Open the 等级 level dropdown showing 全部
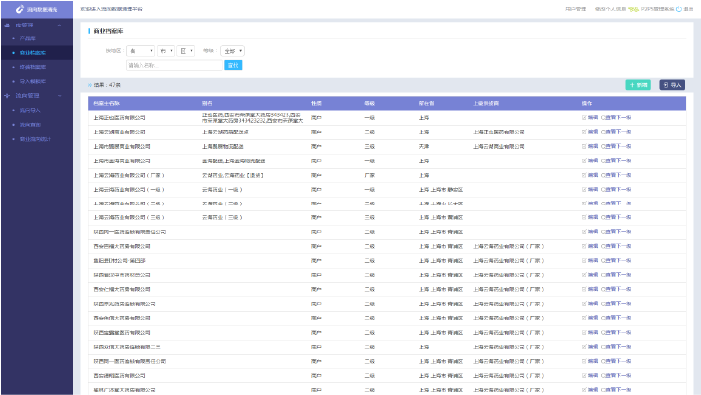 (232, 51)
